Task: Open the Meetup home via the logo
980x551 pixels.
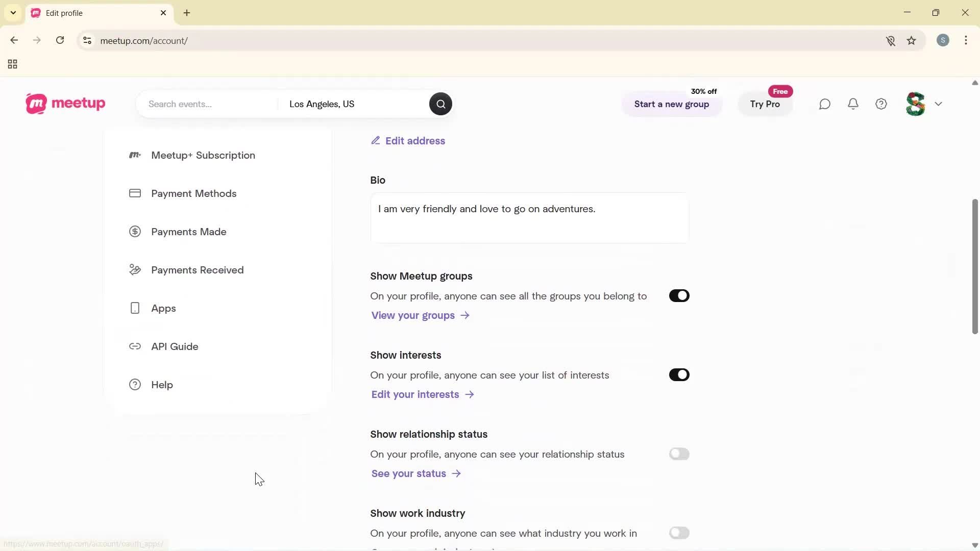Action: coord(65,104)
